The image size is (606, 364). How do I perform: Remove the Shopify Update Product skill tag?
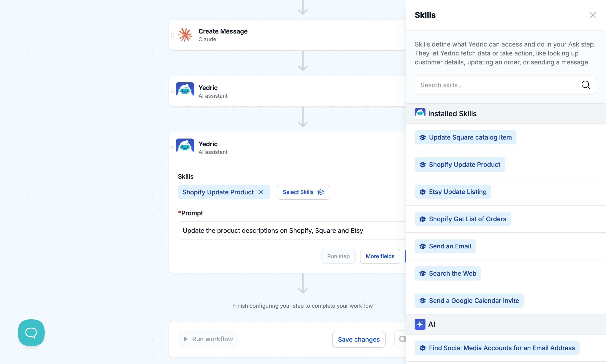click(261, 192)
